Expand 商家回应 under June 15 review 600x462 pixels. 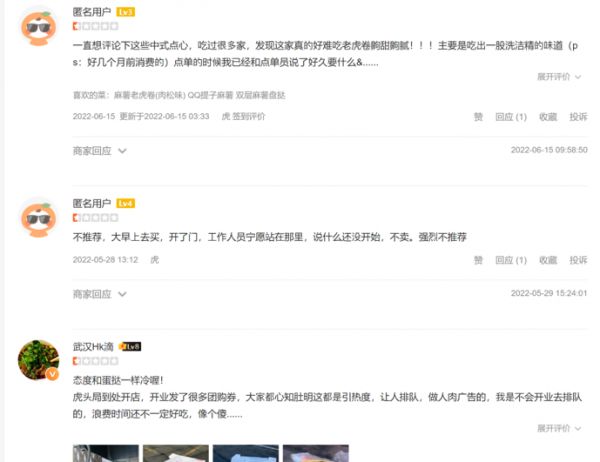(x=99, y=151)
